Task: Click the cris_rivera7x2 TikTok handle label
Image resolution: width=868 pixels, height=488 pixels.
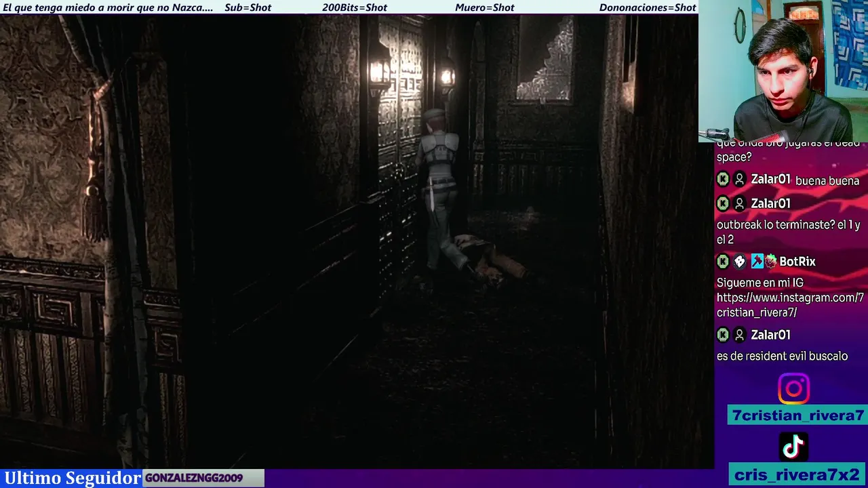Action: tap(797, 474)
